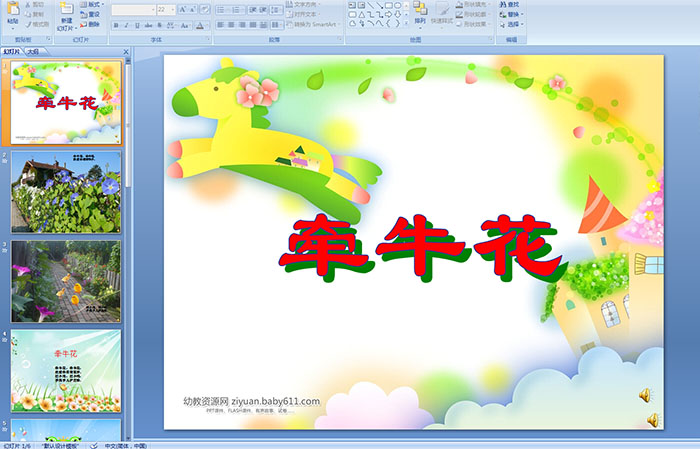700x449 pixels.
Task: Toggle Align Right paragraph button
Action: (242, 25)
